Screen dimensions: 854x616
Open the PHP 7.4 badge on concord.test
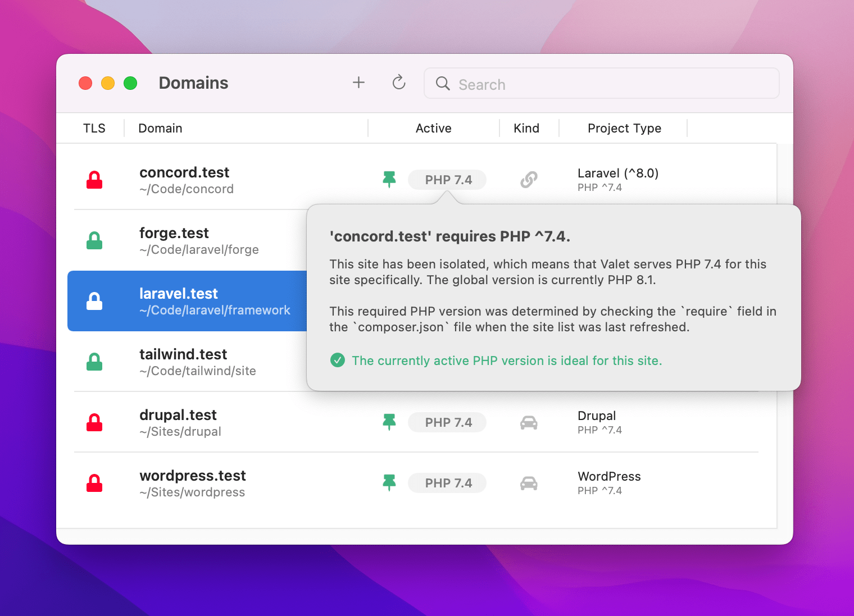click(x=448, y=180)
